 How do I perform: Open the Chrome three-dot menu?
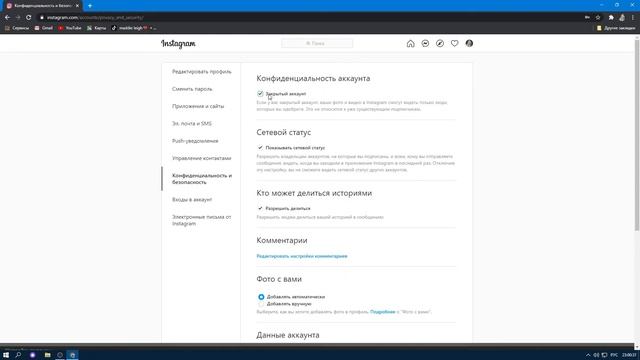[633, 18]
